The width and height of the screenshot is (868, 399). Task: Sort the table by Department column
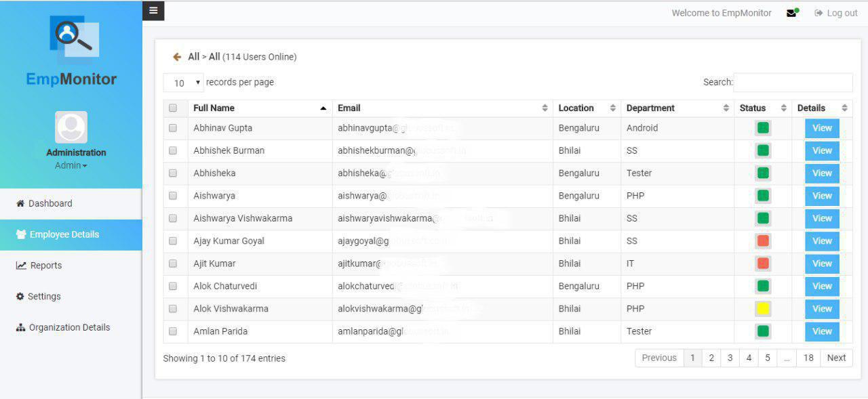click(x=677, y=108)
